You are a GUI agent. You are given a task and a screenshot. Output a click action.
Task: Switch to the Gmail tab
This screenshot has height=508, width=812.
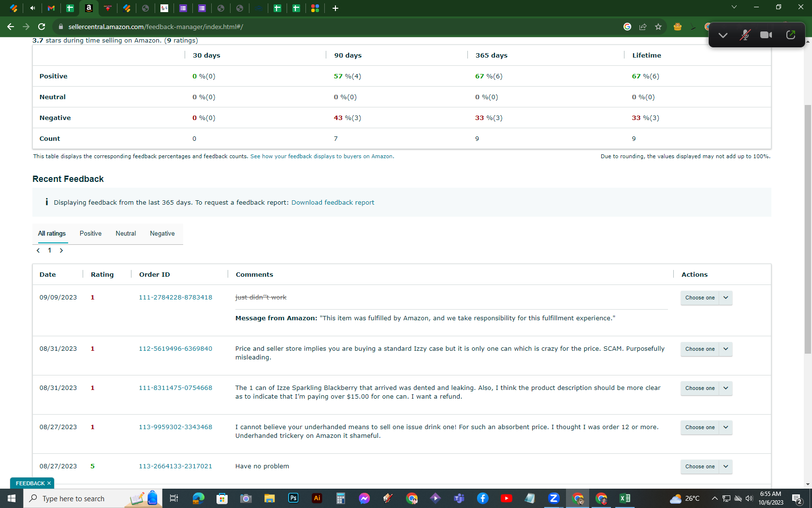point(51,8)
